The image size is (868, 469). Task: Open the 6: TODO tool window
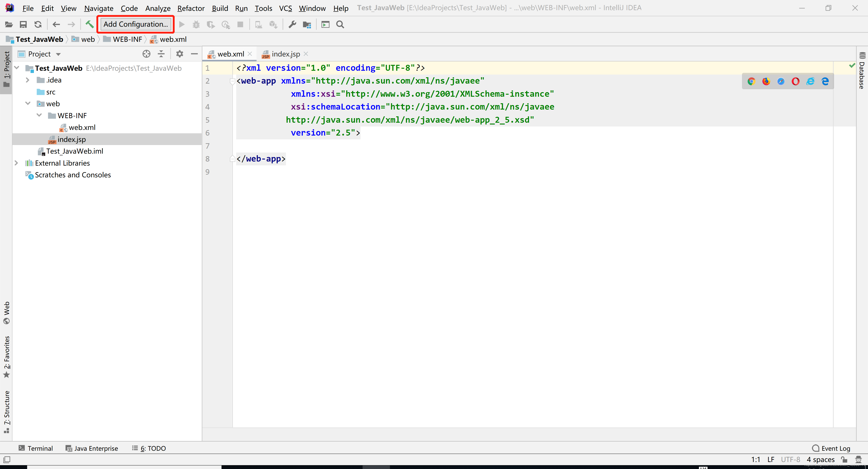[x=149, y=448]
